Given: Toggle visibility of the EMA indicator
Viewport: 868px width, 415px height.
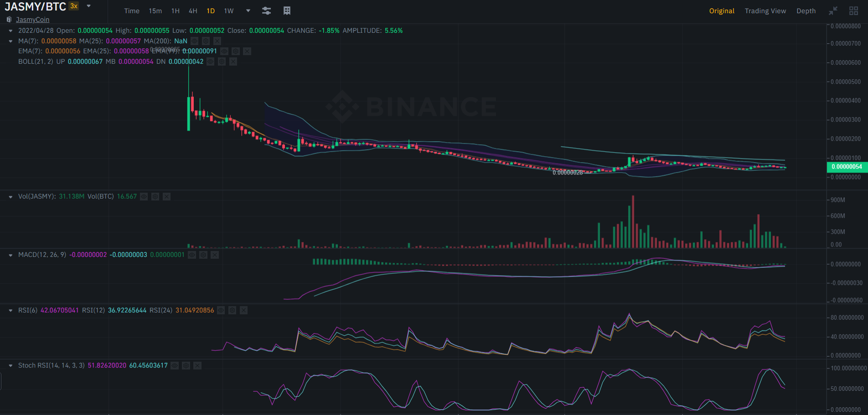Looking at the screenshot, I should pos(224,51).
